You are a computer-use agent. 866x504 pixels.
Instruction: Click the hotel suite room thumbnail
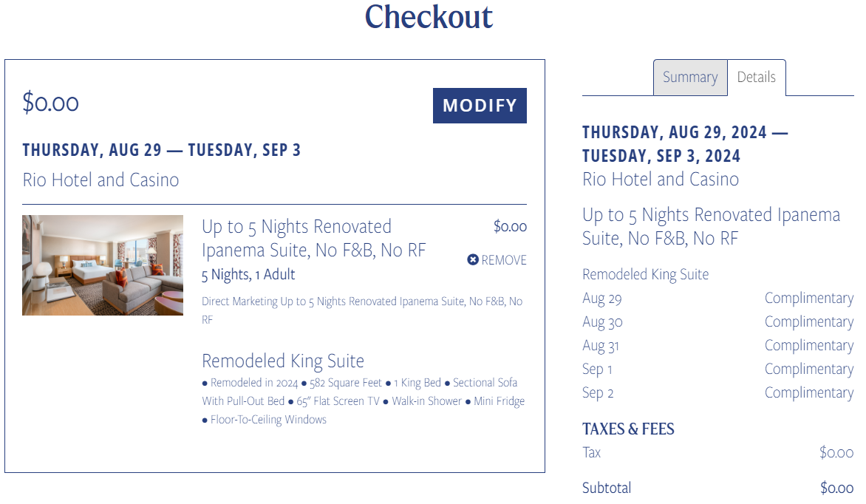(x=103, y=265)
